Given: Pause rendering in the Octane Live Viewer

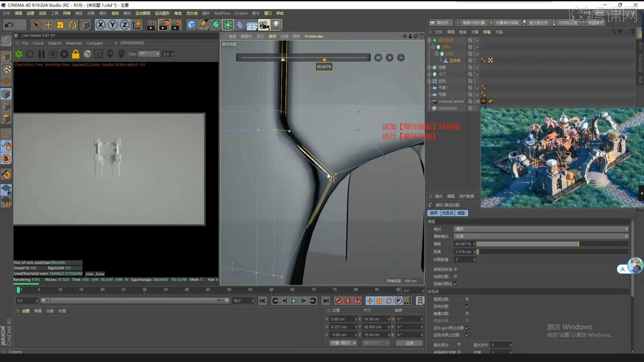Looking at the screenshot, I should 42,54.
